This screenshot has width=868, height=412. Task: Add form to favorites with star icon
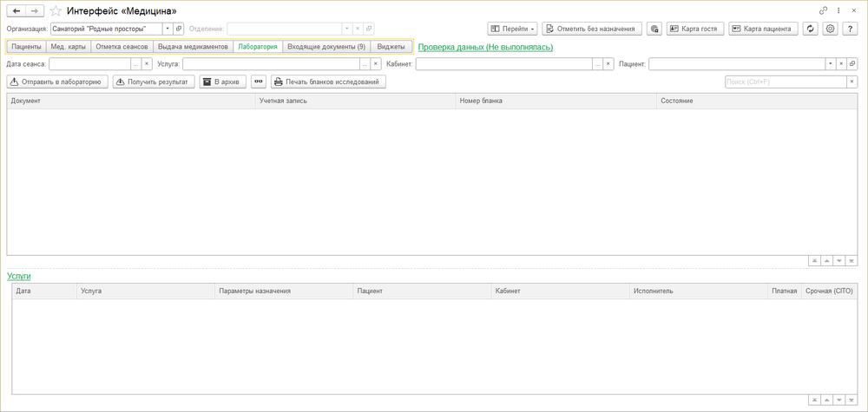click(56, 10)
